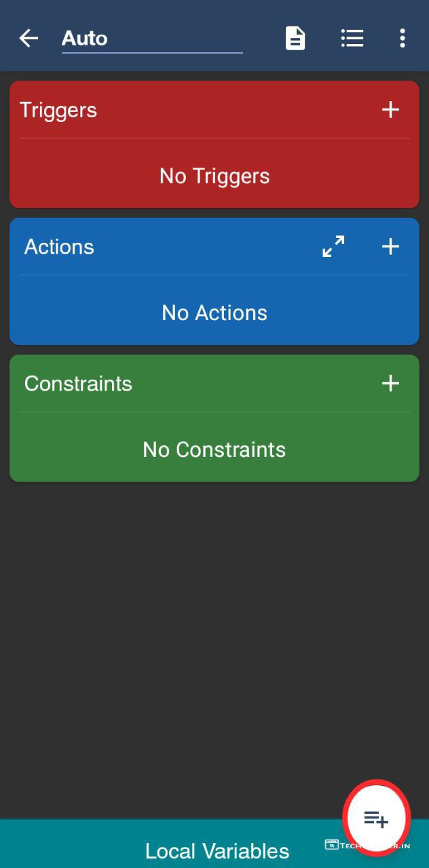The height and width of the screenshot is (868, 429).
Task: Tap the Constraints section header
Action: click(78, 384)
